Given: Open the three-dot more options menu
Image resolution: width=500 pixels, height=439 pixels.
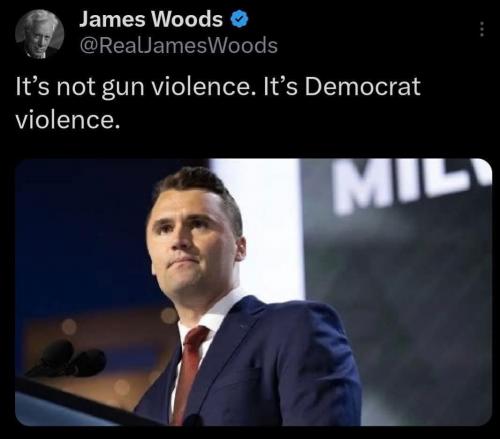Looking at the screenshot, I should [481, 29].
